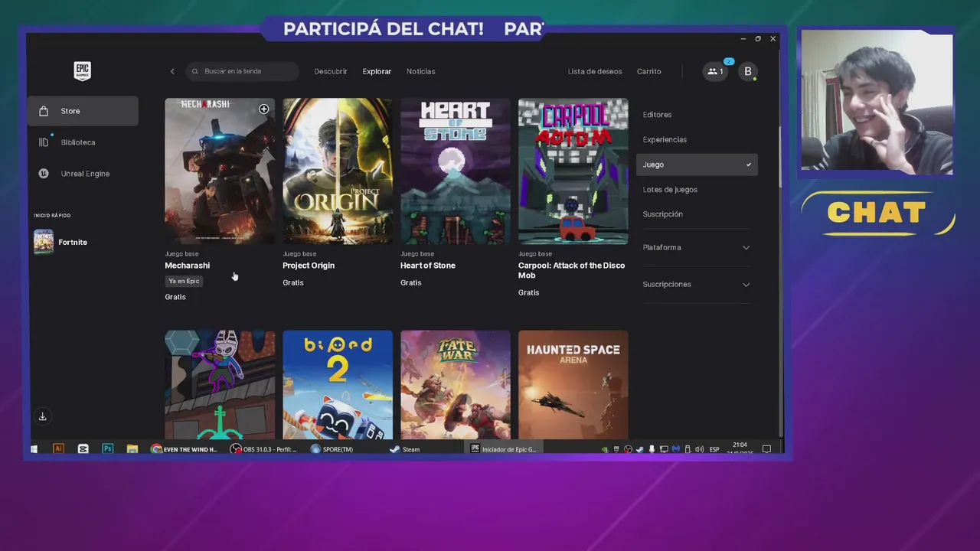
Task: Switch to the Explorar tab
Action: pyautogui.click(x=377, y=71)
